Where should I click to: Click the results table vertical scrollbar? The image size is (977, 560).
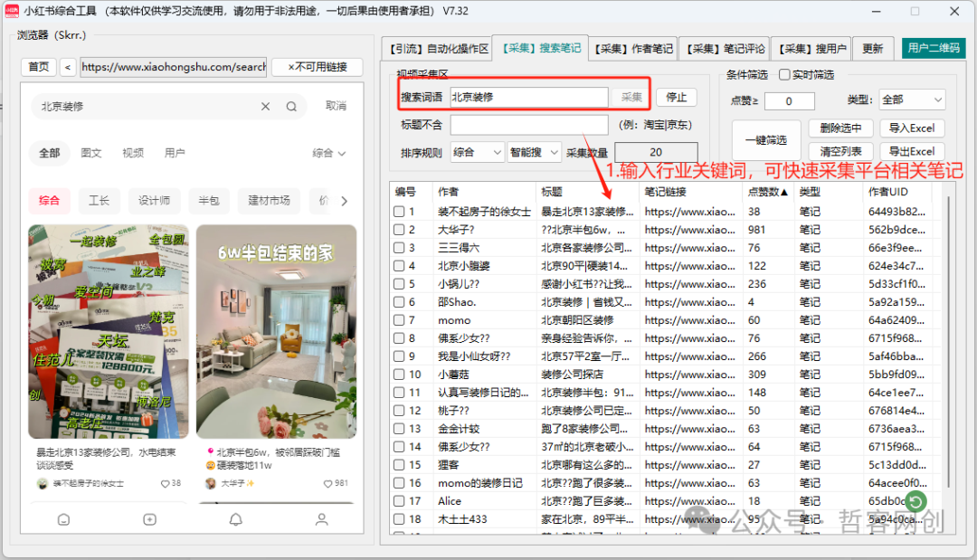point(948,343)
